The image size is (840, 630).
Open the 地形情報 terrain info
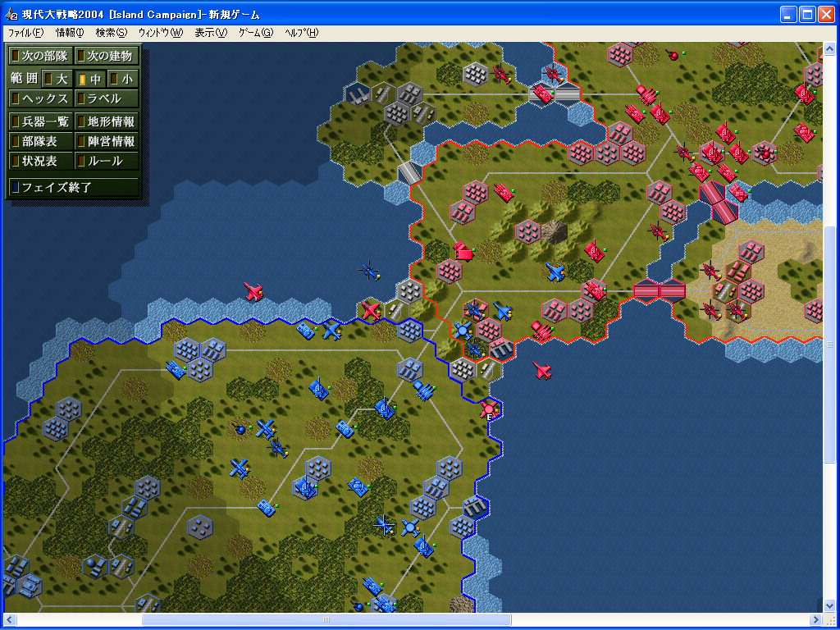tap(107, 121)
